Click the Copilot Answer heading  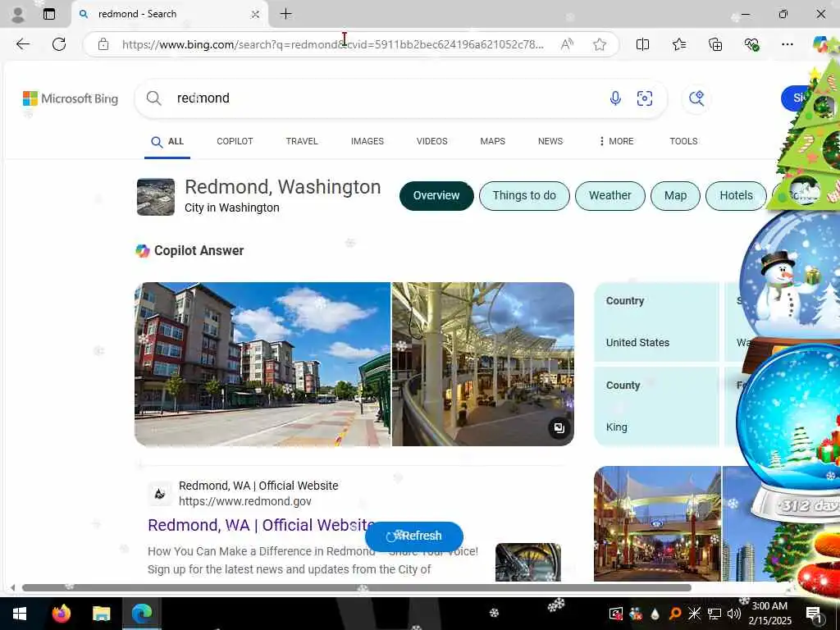199,251
